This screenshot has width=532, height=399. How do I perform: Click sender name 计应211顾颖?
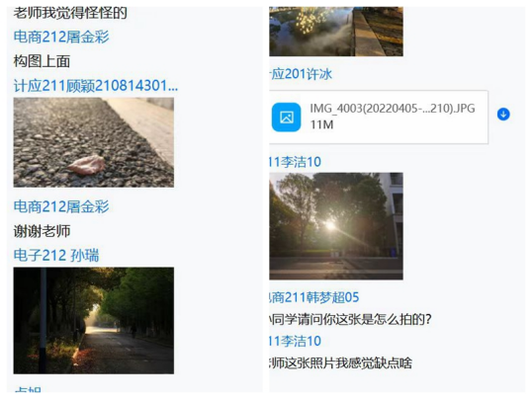point(95,86)
